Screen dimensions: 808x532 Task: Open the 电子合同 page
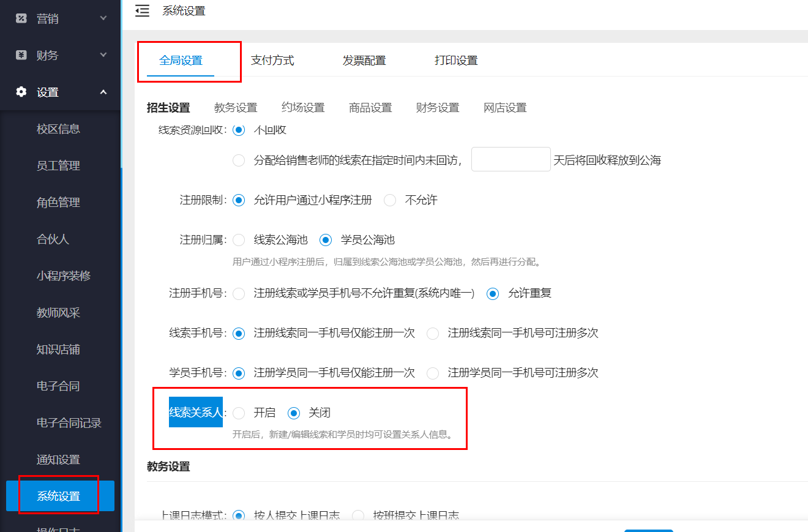coord(59,386)
